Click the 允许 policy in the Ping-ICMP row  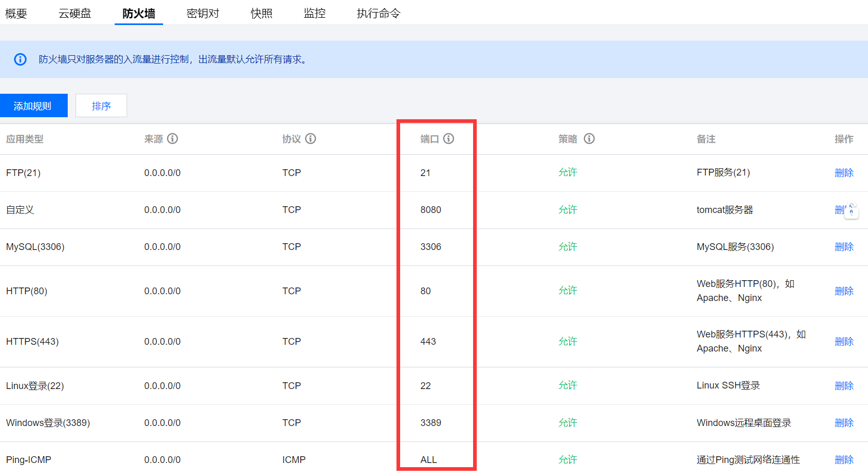click(568, 460)
